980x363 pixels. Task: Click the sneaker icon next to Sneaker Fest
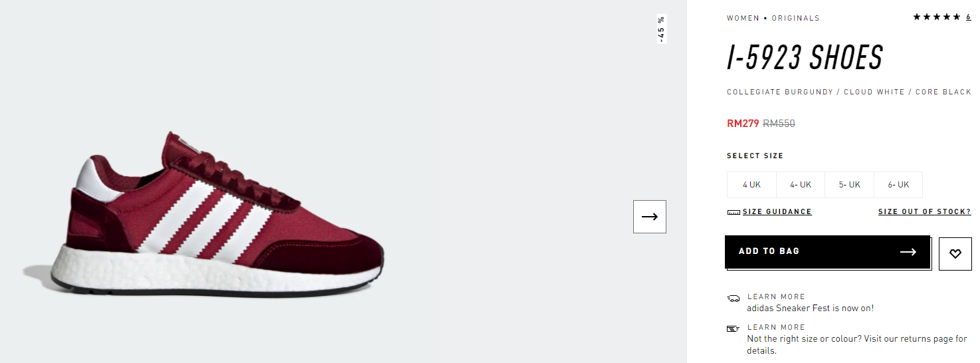click(x=734, y=299)
